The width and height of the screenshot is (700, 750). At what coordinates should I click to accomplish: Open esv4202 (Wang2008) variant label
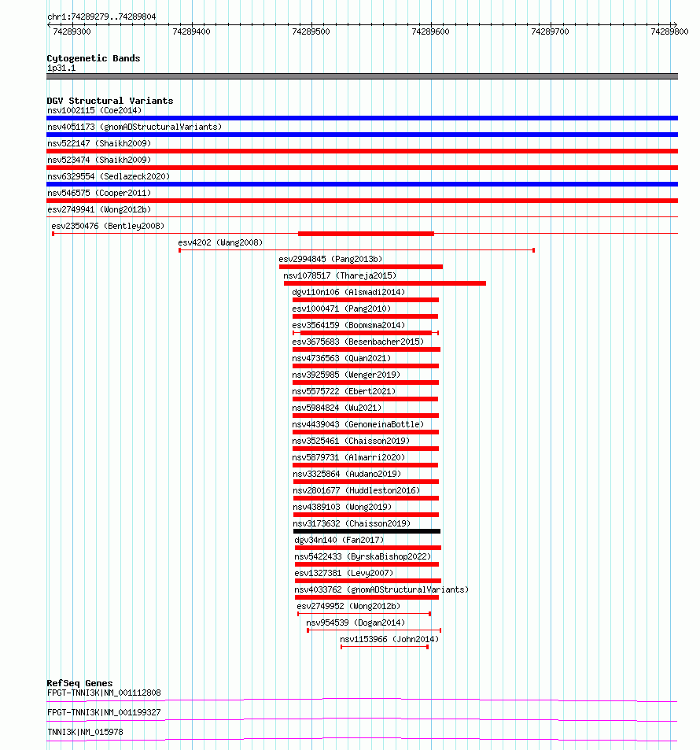pyautogui.click(x=220, y=242)
